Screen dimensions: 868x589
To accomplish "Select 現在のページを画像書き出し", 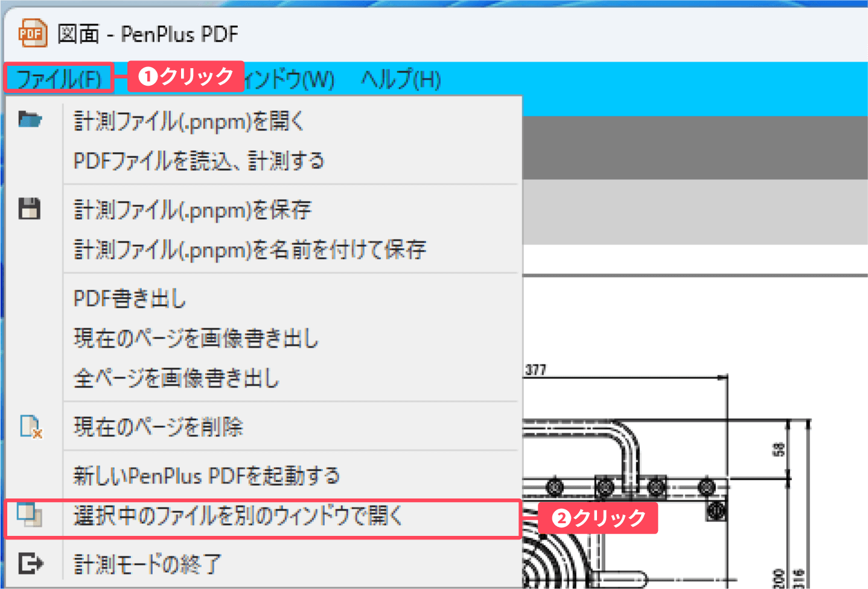I will tap(196, 339).
